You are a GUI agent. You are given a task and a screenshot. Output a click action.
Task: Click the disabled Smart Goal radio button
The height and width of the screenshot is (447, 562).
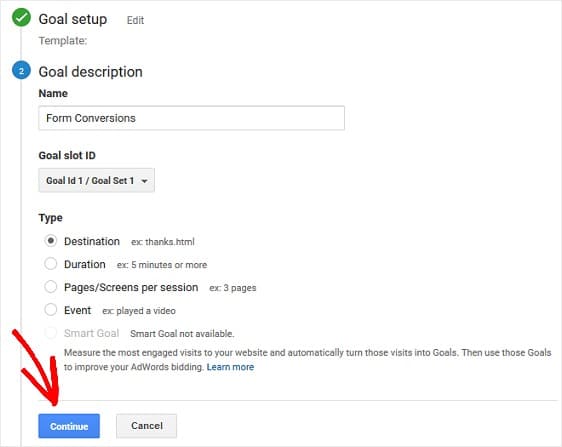51,333
